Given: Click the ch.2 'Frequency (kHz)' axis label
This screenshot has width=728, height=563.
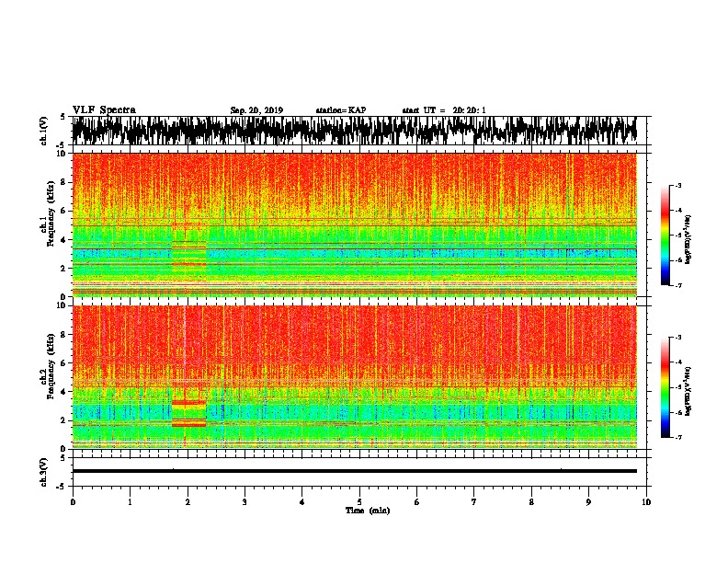Looking at the screenshot, I should (51, 366).
